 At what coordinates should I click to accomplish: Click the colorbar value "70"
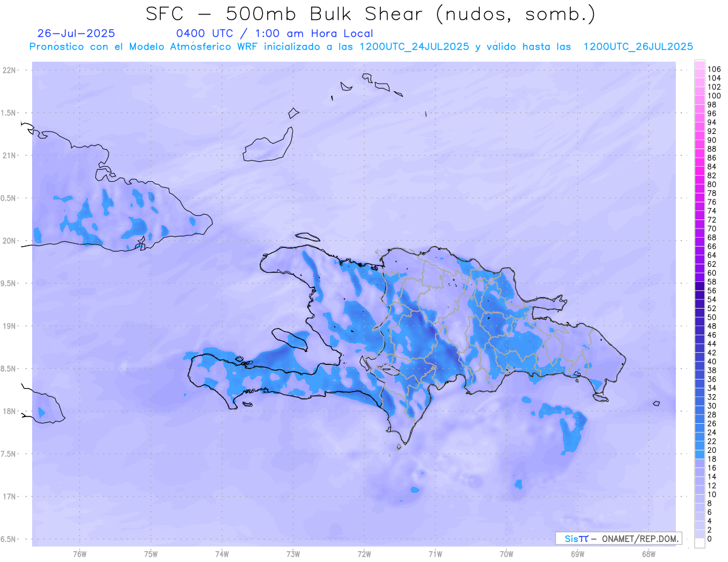pos(712,229)
